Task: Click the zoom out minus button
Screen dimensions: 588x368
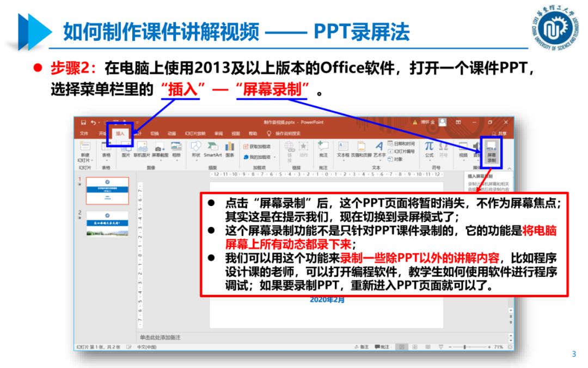Action: click(450, 347)
